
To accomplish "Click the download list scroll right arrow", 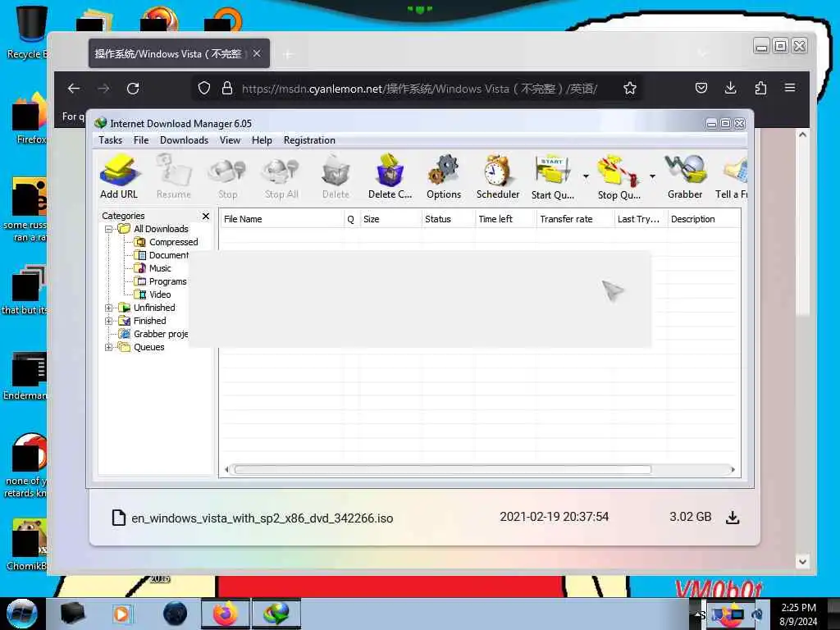I will (733, 470).
